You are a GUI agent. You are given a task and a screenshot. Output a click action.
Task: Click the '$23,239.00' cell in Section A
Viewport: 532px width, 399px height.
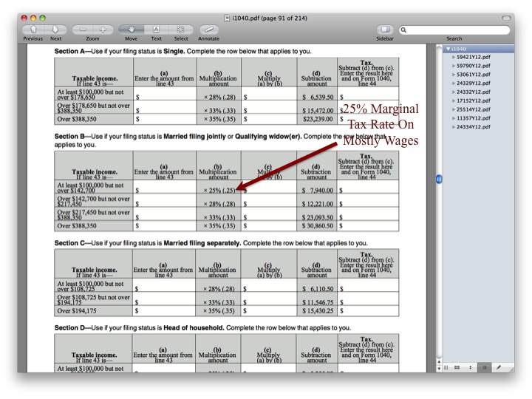coord(318,119)
